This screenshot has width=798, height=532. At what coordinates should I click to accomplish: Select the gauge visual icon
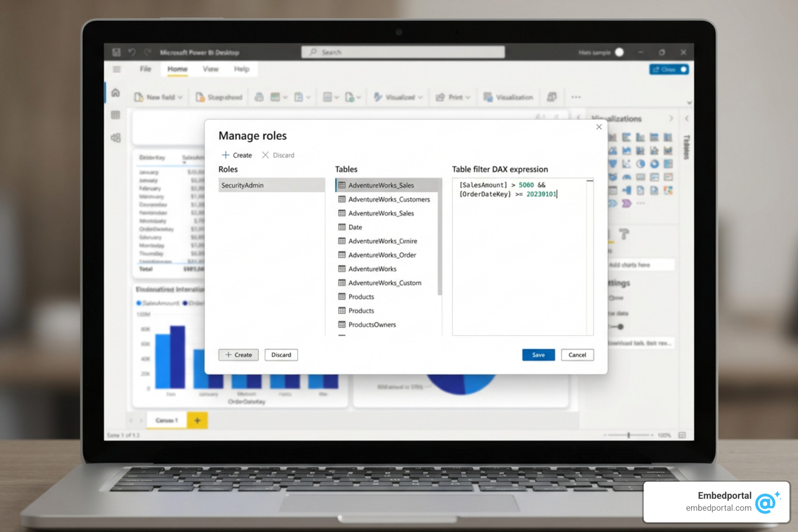(627, 177)
